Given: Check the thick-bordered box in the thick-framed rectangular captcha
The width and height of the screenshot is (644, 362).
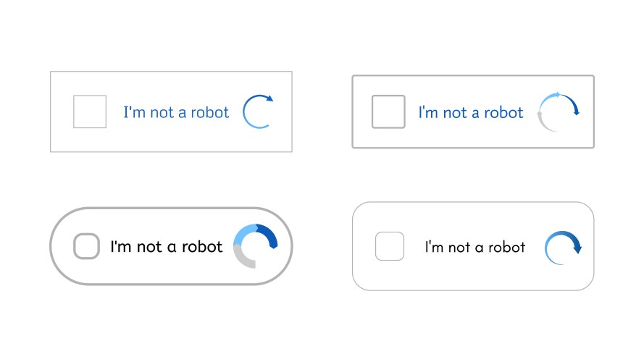Looking at the screenshot, I should pos(388,112).
